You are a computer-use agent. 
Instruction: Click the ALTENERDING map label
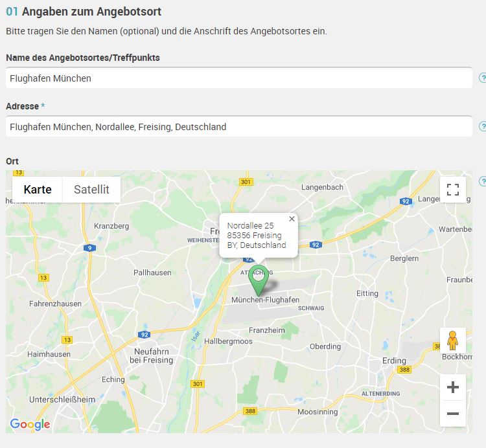380,394
